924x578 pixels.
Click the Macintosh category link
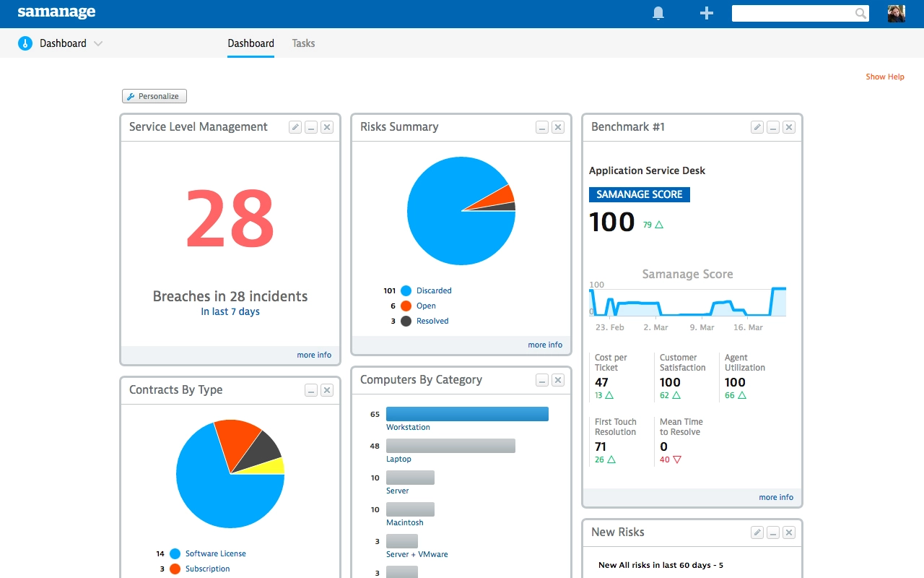405,522
